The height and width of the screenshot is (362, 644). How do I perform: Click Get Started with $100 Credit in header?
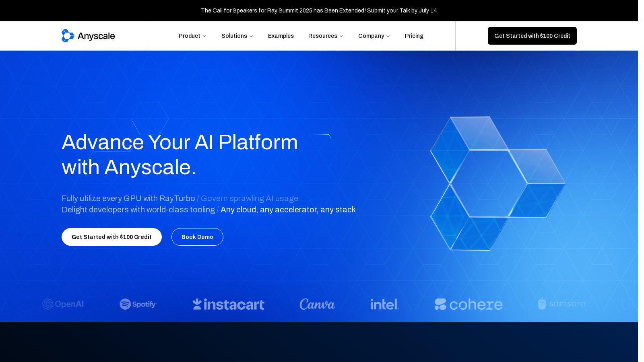click(532, 36)
